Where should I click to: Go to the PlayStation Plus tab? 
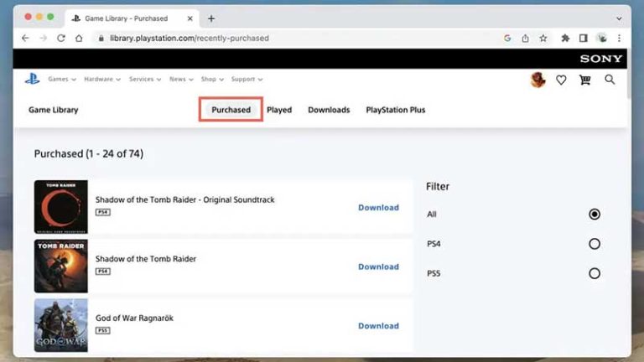coord(395,110)
